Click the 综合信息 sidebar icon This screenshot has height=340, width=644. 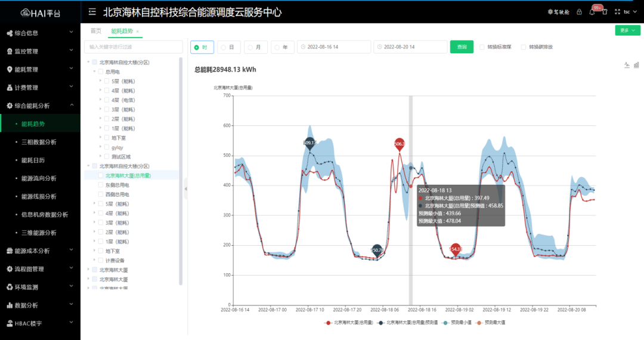coord(10,33)
